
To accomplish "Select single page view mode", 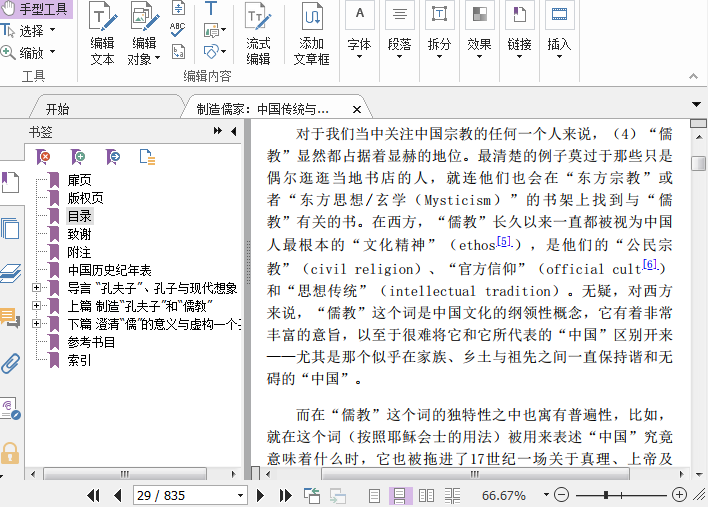I will [x=374, y=496].
